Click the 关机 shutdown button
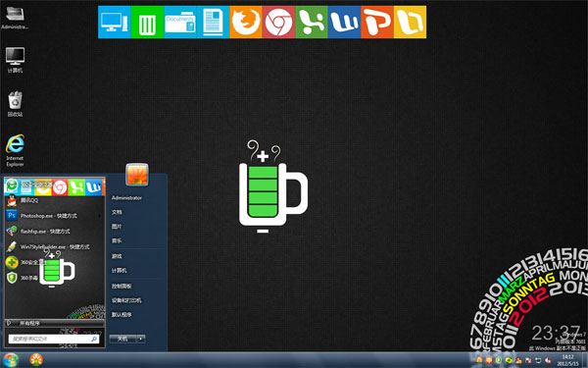 pyautogui.click(x=123, y=339)
